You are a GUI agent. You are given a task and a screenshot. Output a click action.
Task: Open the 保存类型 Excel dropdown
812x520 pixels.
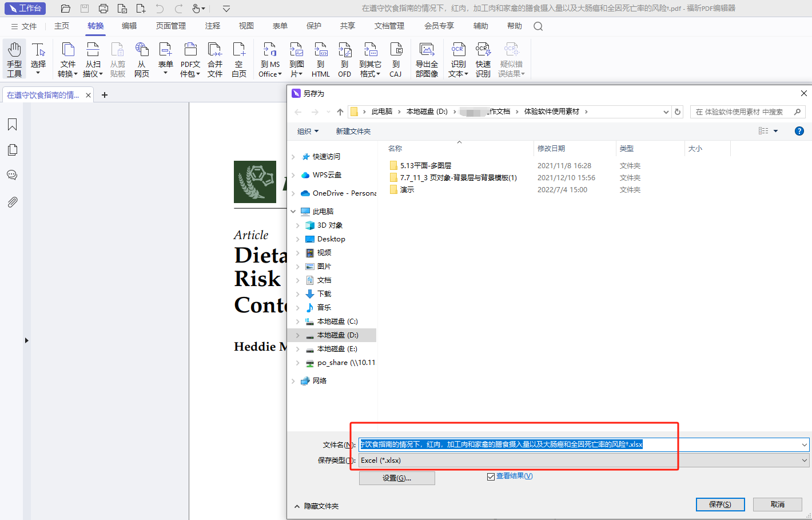pos(583,461)
